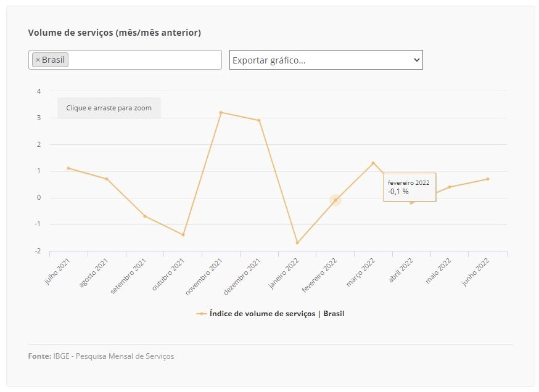Remove the Brasil tag with its x icon
This screenshot has width=539, height=392.
tap(38, 60)
